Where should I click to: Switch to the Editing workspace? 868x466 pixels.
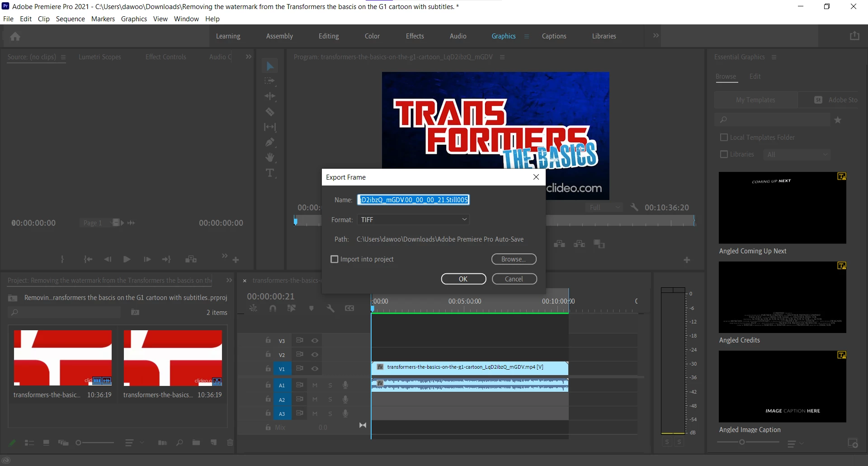pos(329,36)
